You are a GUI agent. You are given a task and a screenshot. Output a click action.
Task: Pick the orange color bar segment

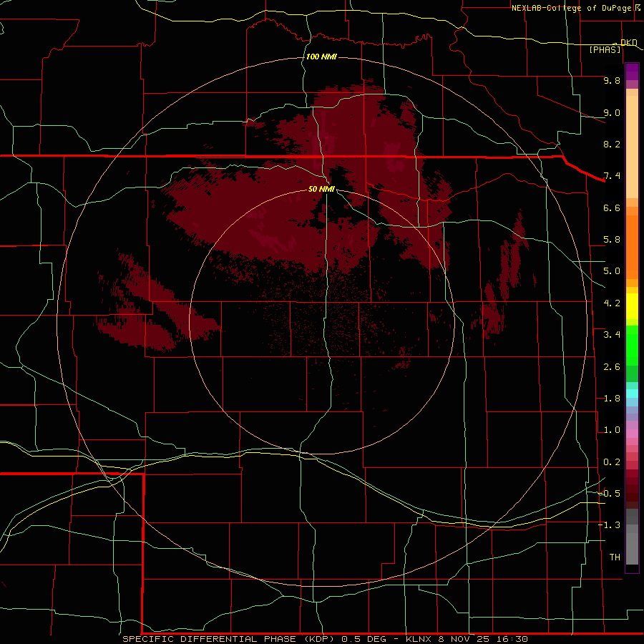[x=632, y=246]
